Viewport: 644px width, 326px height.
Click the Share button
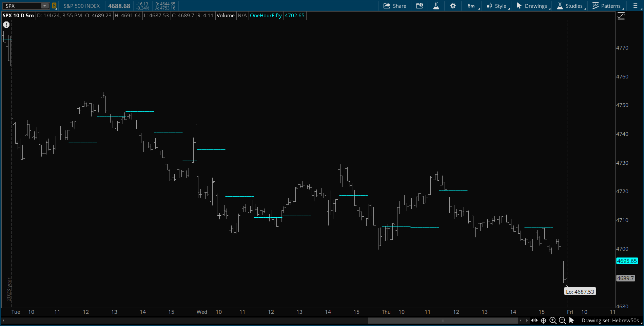(395, 6)
